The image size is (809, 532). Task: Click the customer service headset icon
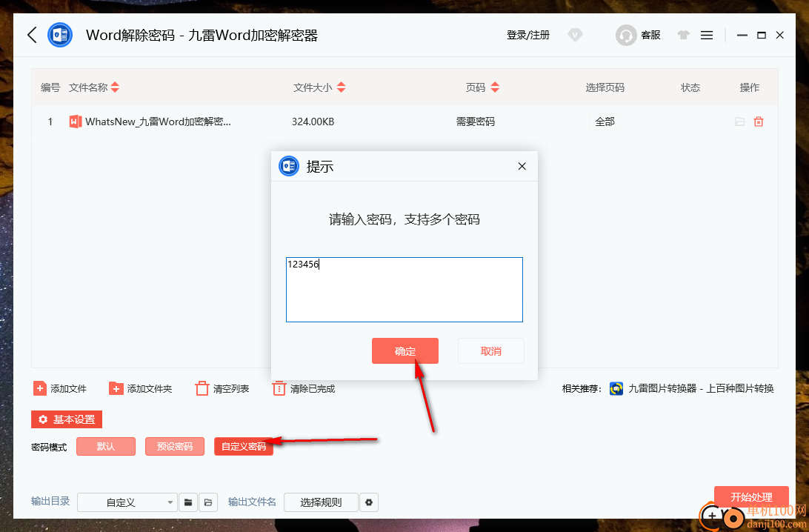pyautogui.click(x=625, y=35)
